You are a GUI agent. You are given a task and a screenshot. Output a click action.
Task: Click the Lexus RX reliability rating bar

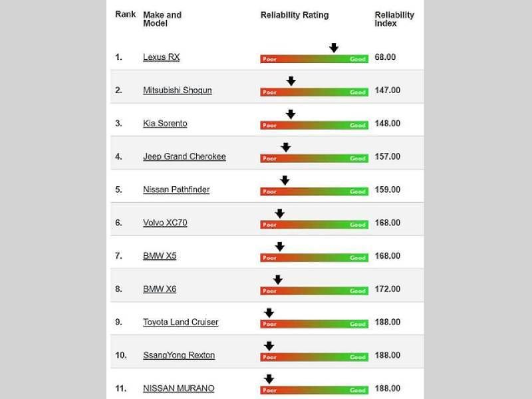tap(314, 59)
